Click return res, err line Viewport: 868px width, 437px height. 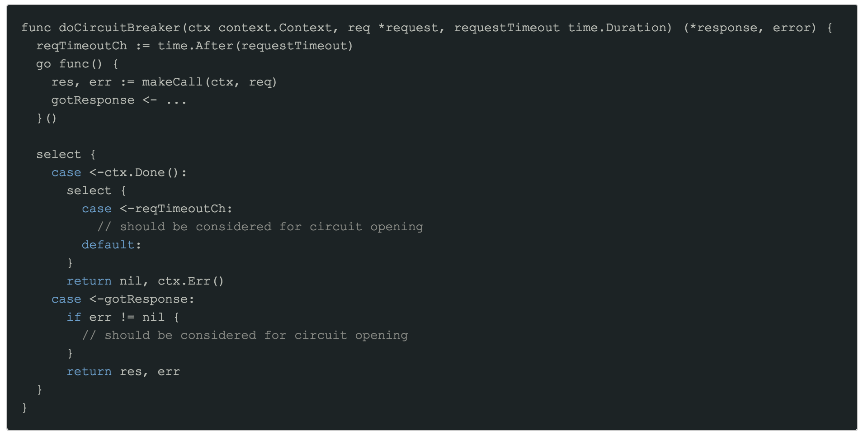pos(123,371)
